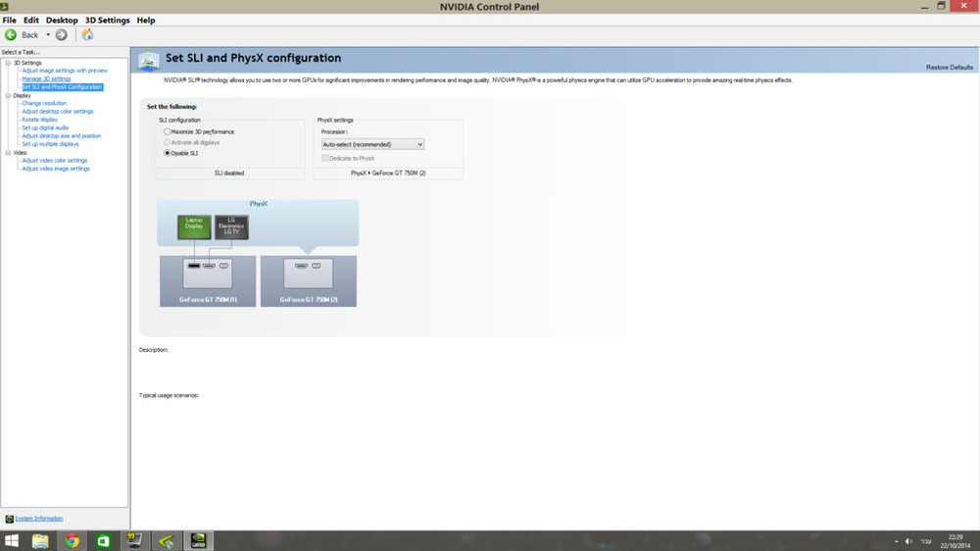Viewport: 980px width, 551px height.
Task: Collapse the Video tree node
Action: pyautogui.click(x=8, y=153)
